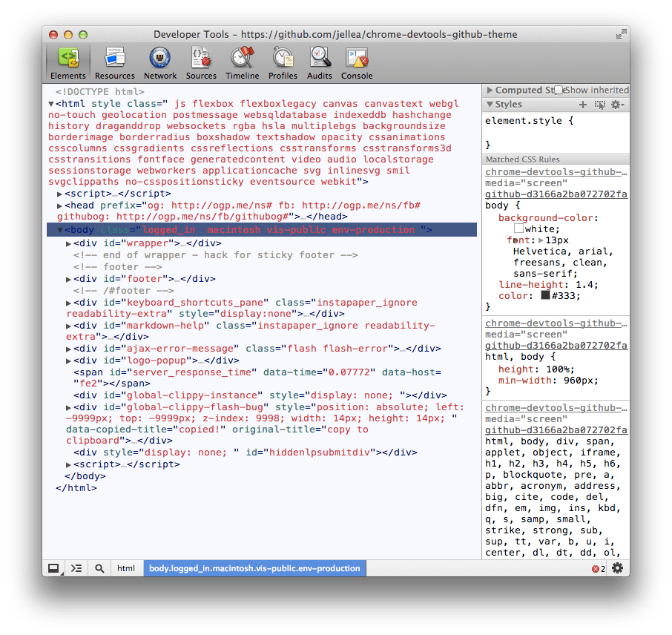Click the dock-to-window icon in status bar

tap(53, 568)
